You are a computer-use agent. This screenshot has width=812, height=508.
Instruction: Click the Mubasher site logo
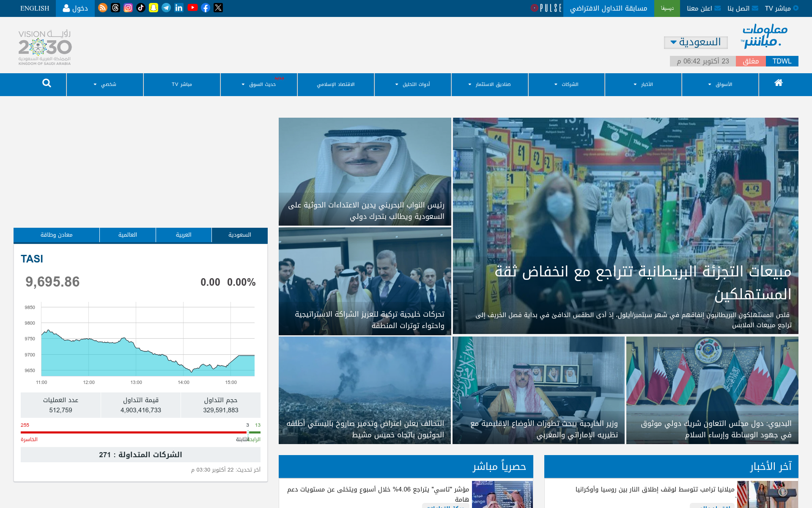[764, 36]
